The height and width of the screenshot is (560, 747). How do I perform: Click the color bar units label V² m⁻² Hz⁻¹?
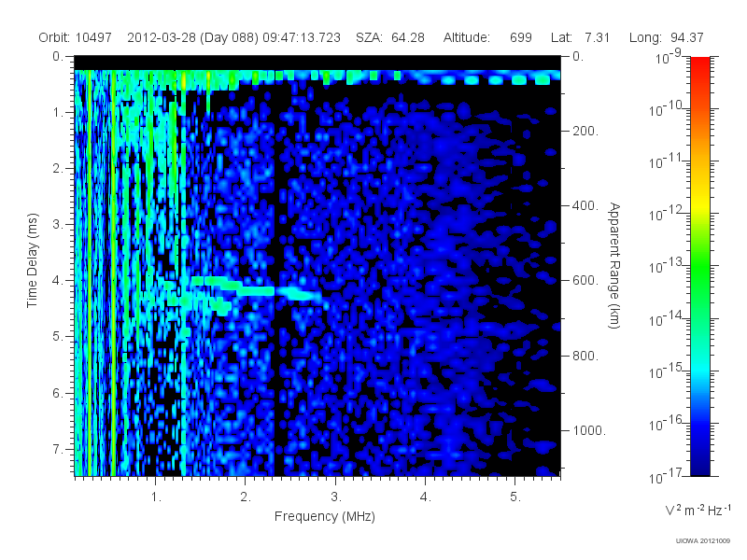pos(698,510)
